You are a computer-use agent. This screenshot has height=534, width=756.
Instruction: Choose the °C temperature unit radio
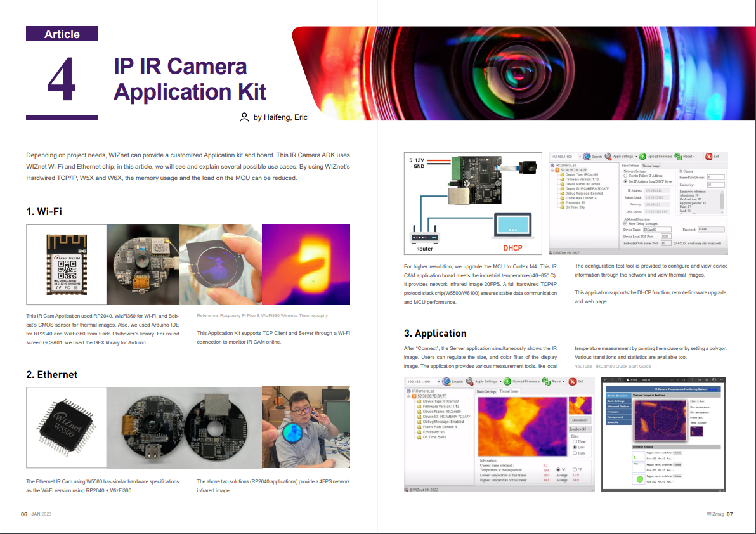[x=559, y=469]
